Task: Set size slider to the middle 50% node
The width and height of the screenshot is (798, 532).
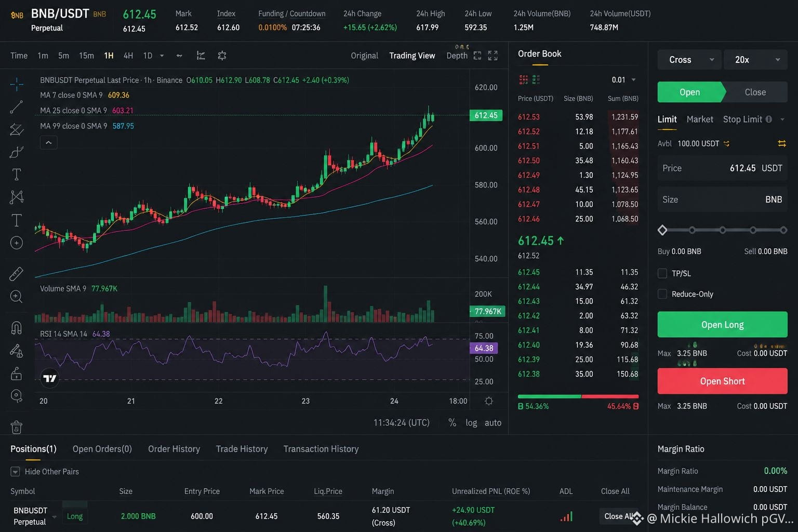Action: (723, 230)
